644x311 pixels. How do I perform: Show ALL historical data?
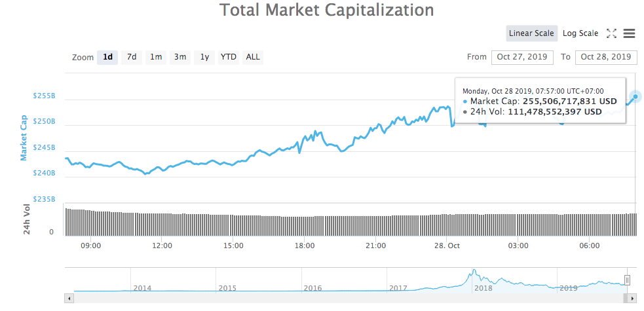point(253,57)
